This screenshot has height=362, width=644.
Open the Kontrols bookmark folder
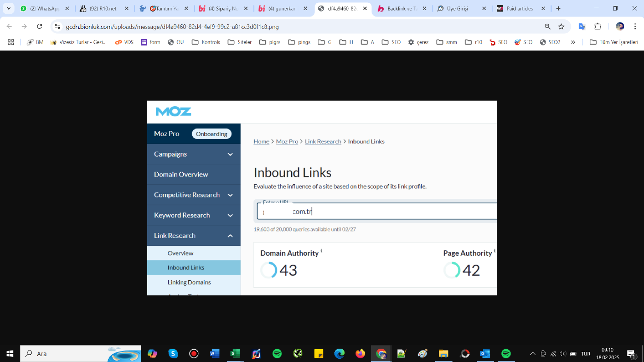pos(206,42)
